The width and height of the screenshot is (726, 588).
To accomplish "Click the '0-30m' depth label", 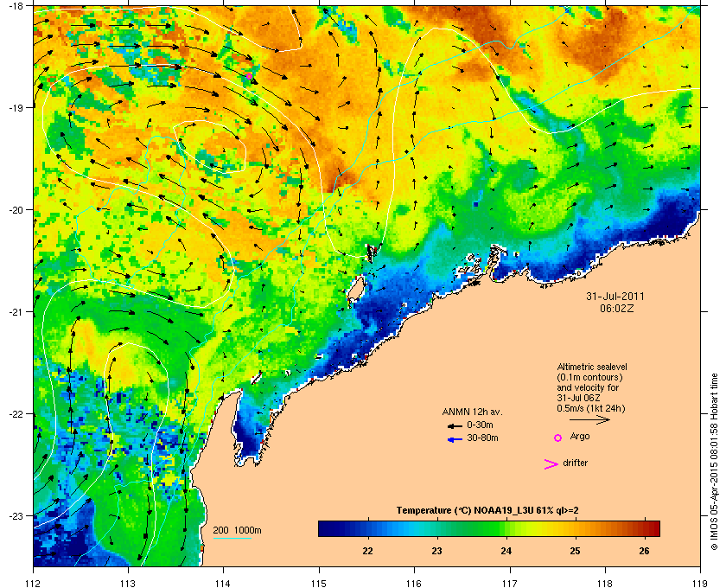I will 480,425.
